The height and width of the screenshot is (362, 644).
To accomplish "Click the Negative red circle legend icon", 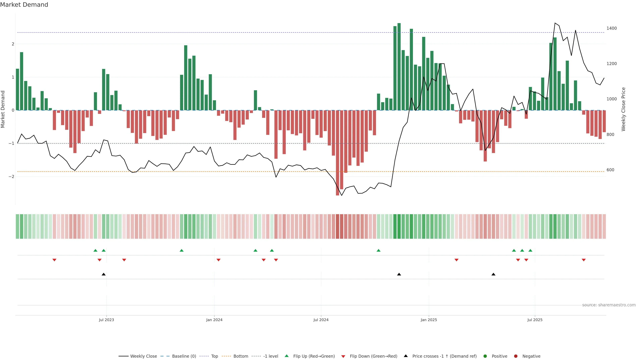I will click(516, 356).
